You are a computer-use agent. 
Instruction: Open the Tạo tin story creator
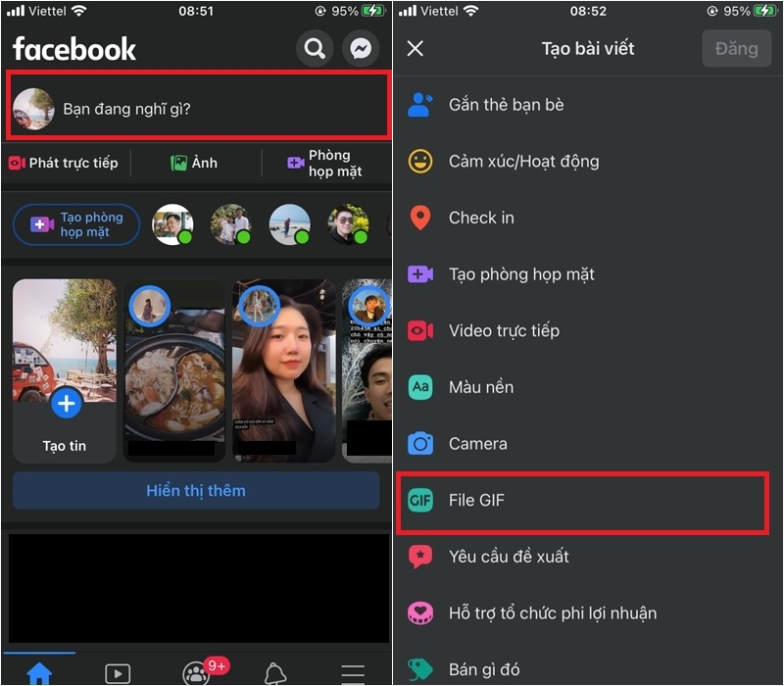click(x=64, y=402)
